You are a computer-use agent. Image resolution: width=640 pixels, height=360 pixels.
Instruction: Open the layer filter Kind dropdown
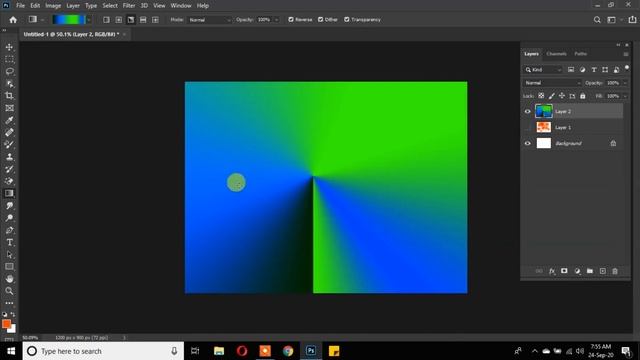(x=543, y=70)
